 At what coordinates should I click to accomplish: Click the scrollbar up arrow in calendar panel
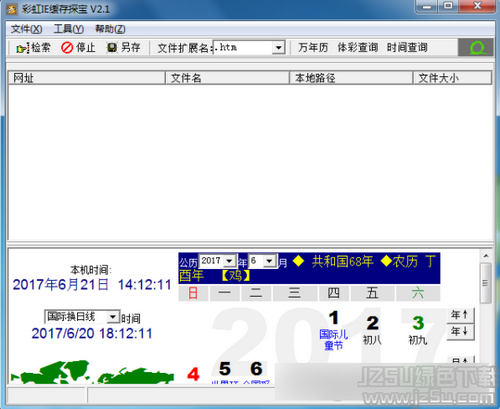(x=486, y=256)
